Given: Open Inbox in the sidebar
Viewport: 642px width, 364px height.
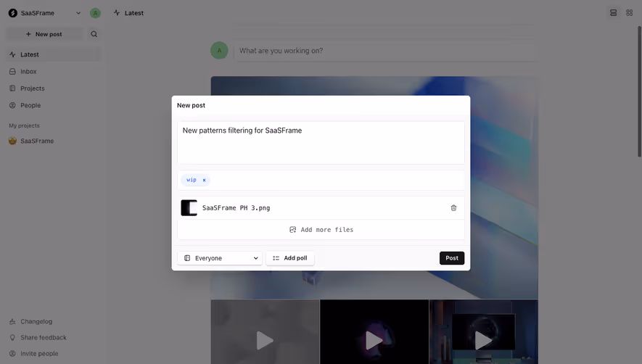Looking at the screenshot, I should (x=53, y=71).
